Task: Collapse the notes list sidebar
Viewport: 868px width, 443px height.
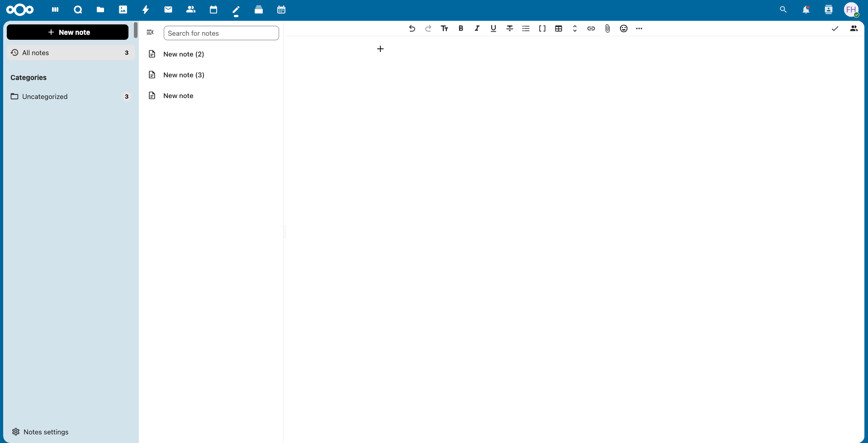Action: click(150, 32)
